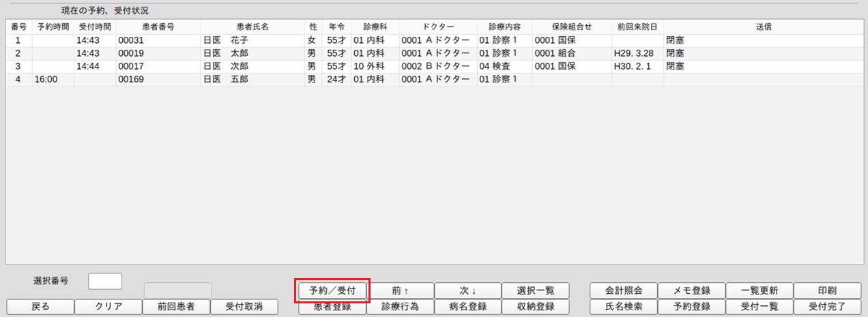This screenshot has height=317, width=868.
Task: Click patient number 00169
Action: coord(130,79)
